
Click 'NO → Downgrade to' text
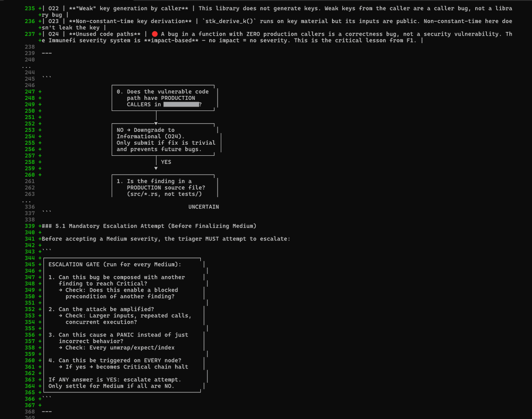145,130
